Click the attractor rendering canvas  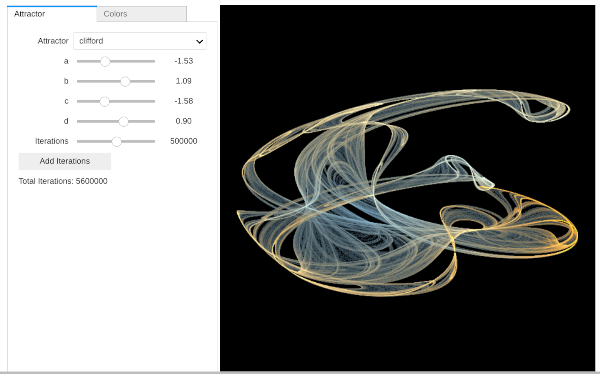point(408,188)
